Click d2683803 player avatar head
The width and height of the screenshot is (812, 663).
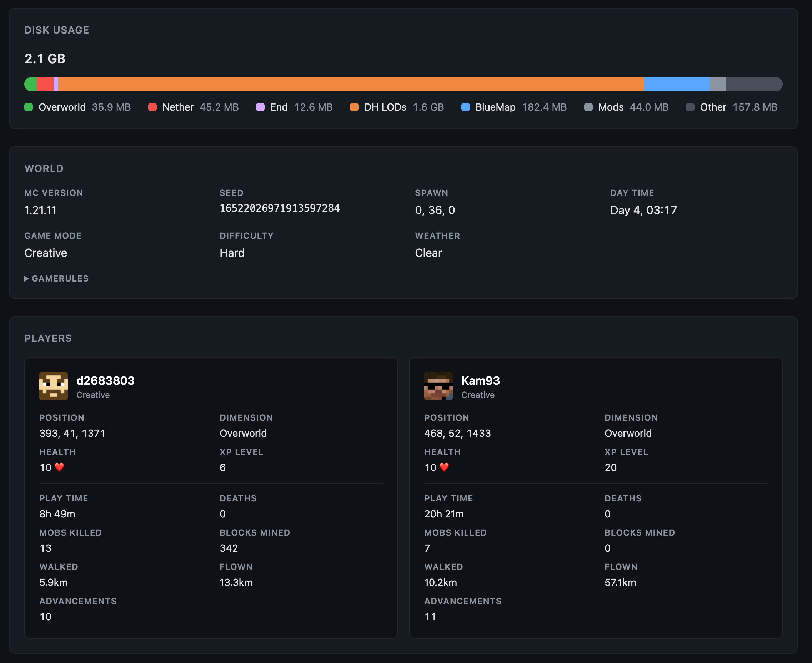coord(54,386)
